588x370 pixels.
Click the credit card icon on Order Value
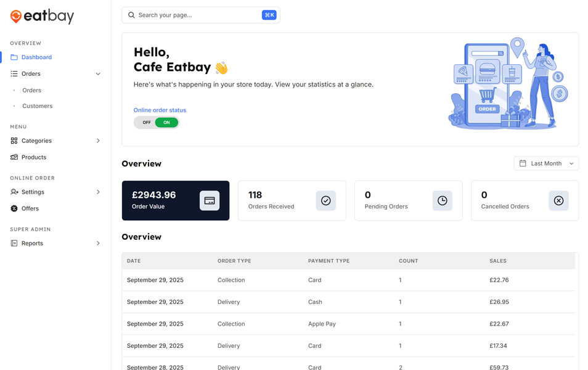[x=210, y=200]
